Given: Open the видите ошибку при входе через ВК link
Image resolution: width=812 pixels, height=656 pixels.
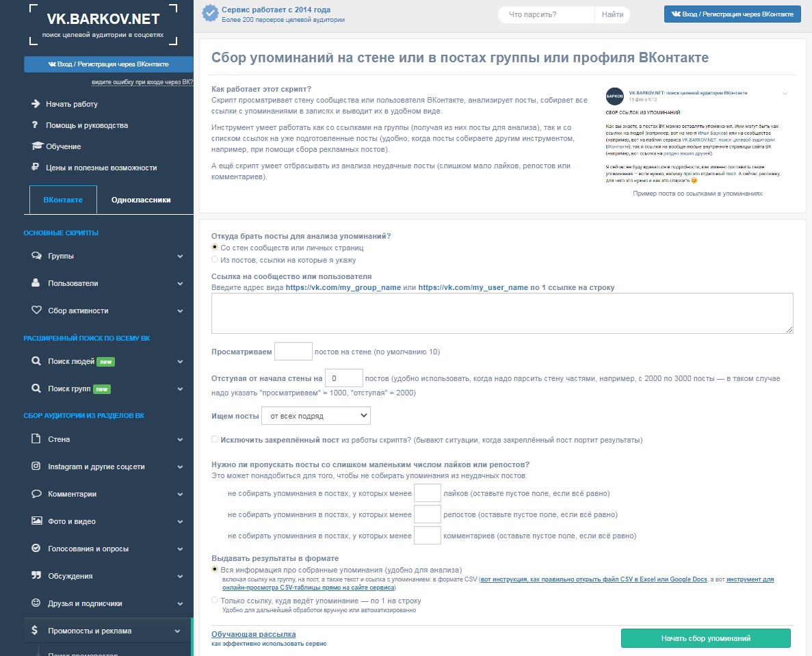Looking at the screenshot, I should coord(142,82).
